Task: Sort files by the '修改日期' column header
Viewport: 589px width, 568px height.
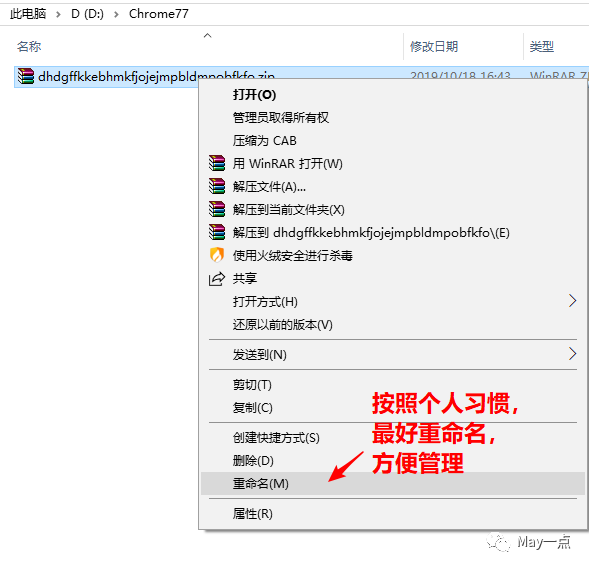Action: point(434,47)
